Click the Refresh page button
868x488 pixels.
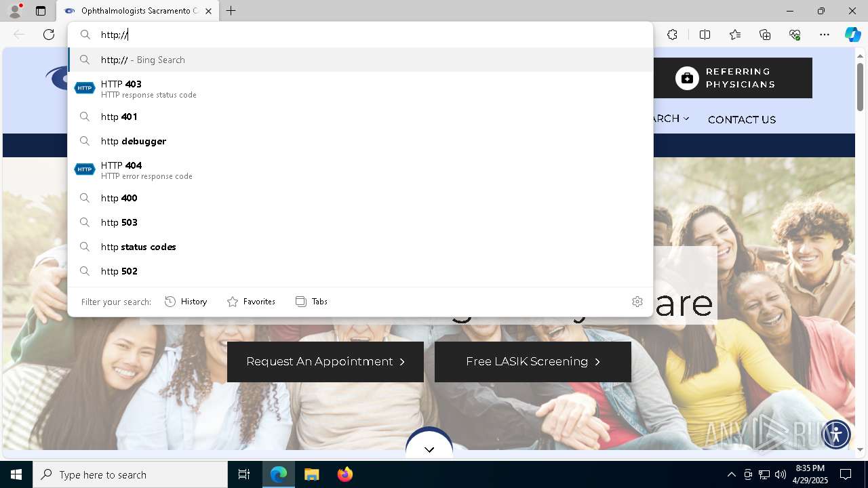coord(49,35)
